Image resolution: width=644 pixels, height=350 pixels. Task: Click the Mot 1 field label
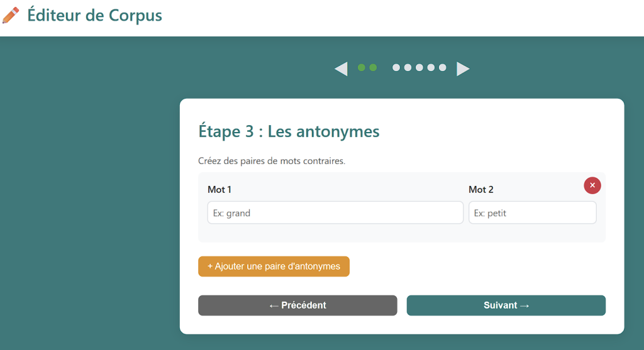coord(219,190)
